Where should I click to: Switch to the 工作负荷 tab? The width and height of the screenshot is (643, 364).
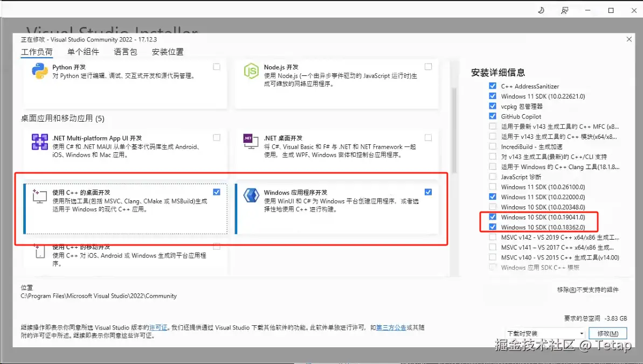pos(37,52)
